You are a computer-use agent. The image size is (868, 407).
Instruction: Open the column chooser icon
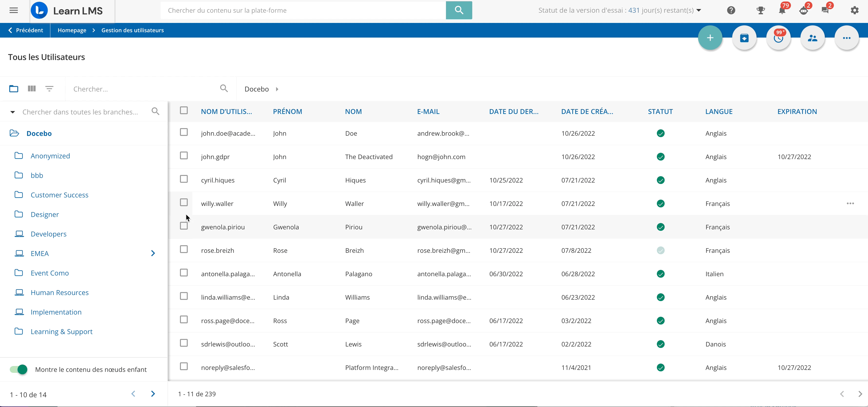[32, 89]
